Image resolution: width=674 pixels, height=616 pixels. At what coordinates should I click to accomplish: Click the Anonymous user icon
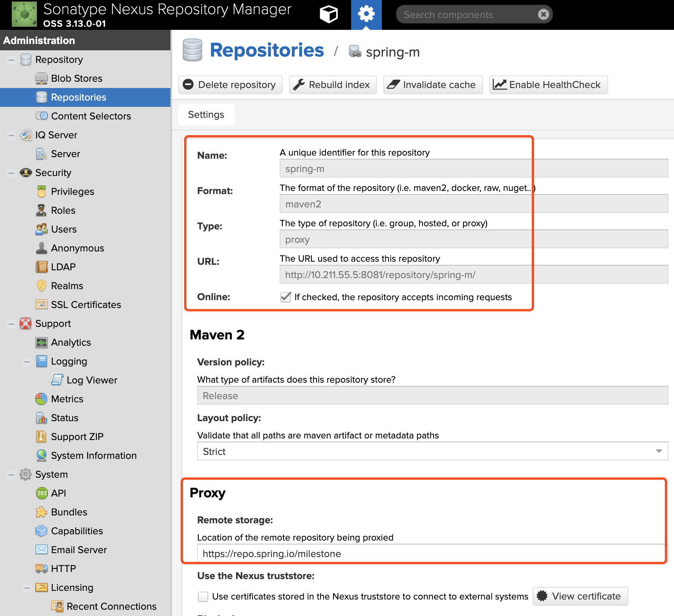(x=41, y=248)
